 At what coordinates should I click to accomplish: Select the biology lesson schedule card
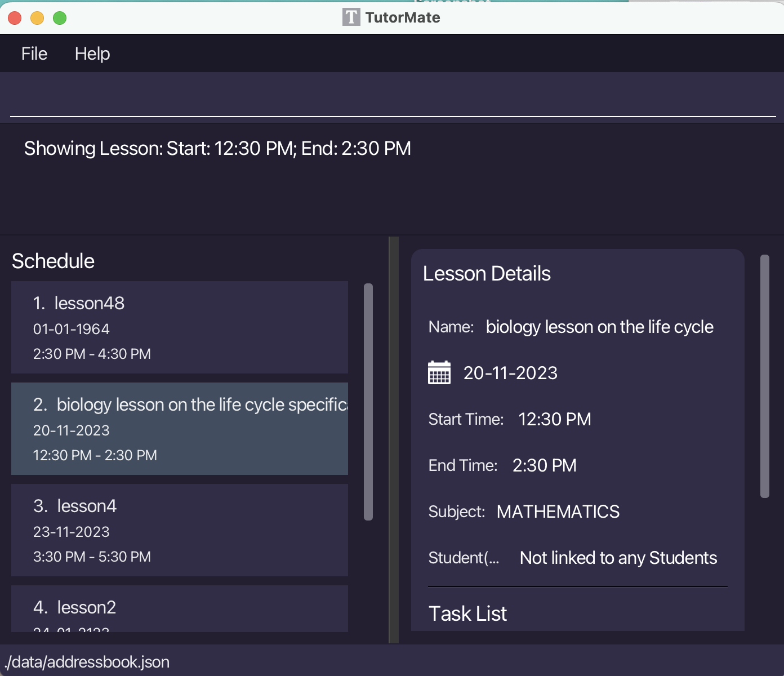click(x=180, y=429)
